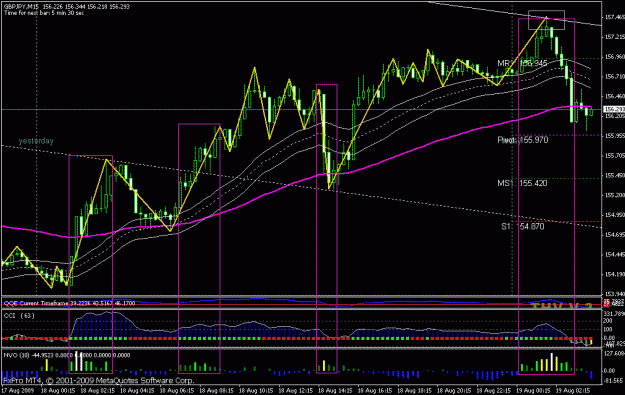This screenshot has width=625, height=395.
Task: Click the 18 Aug 06:15 time label
Action: point(177,391)
